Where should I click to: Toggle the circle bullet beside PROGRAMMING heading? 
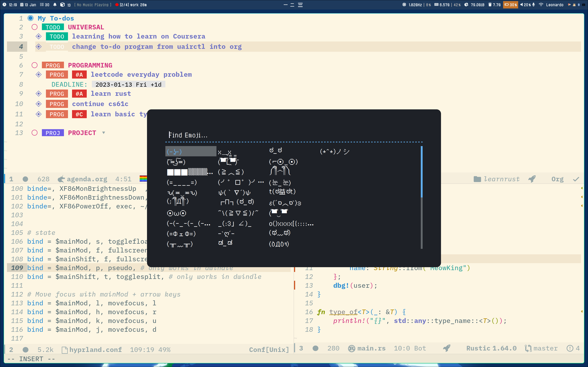coord(35,65)
